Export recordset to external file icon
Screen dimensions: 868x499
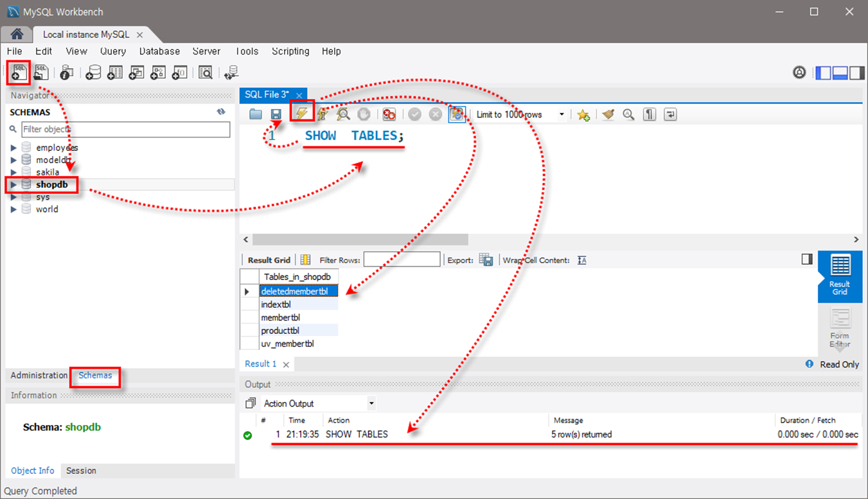[x=486, y=260]
